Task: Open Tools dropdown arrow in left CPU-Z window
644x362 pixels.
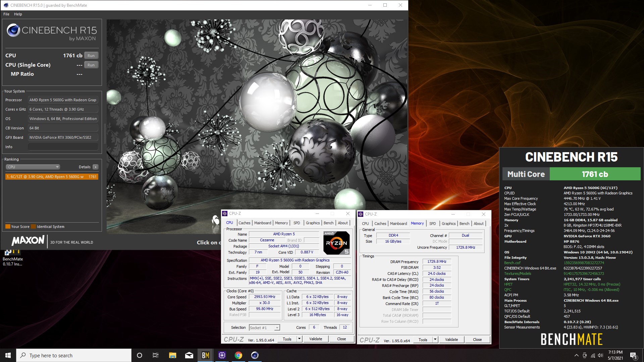Action: click(299, 339)
